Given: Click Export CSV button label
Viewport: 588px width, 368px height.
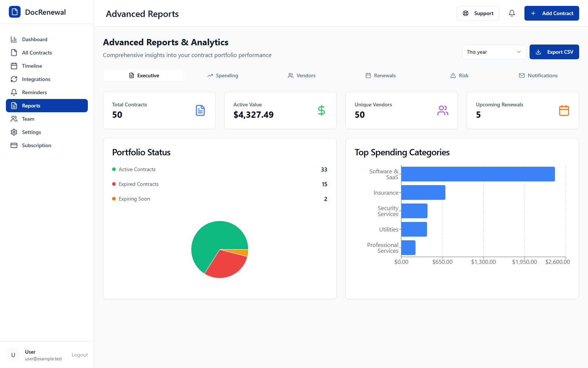Looking at the screenshot, I should [560, 52].
